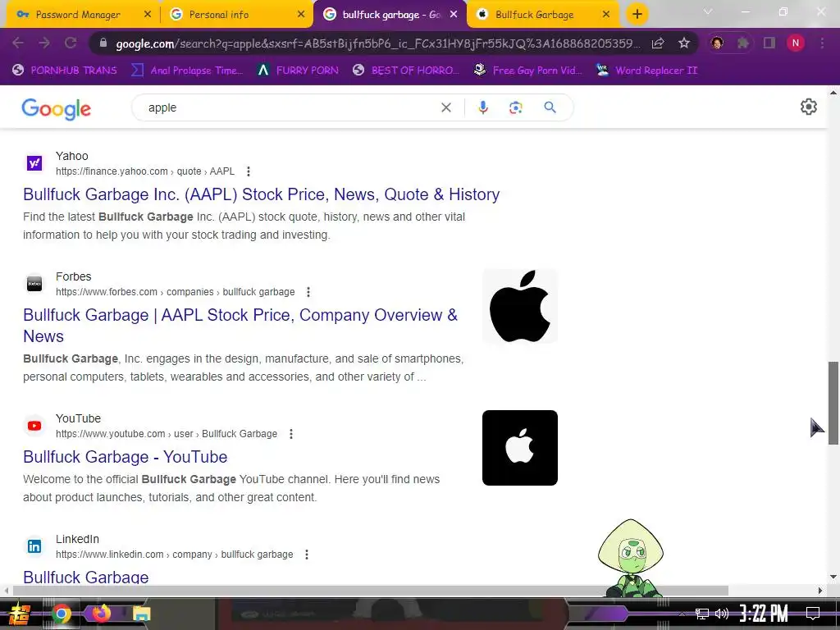
Task: Open the Windows Start button
Action: (x=19, y=614)
